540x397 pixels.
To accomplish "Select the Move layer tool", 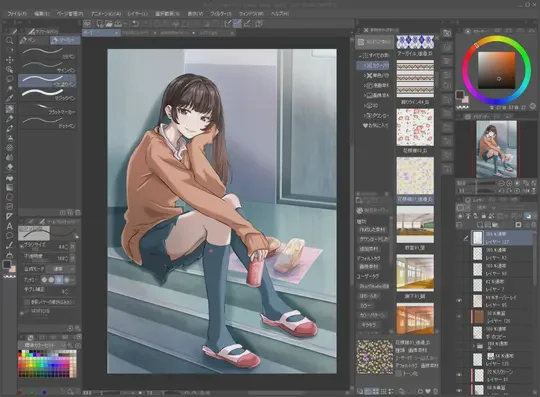I will pyautogui.click(x=9, y=60).
